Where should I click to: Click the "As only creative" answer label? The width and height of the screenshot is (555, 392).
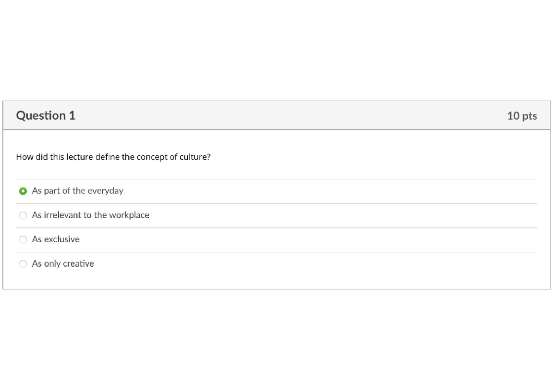[62, 264]
